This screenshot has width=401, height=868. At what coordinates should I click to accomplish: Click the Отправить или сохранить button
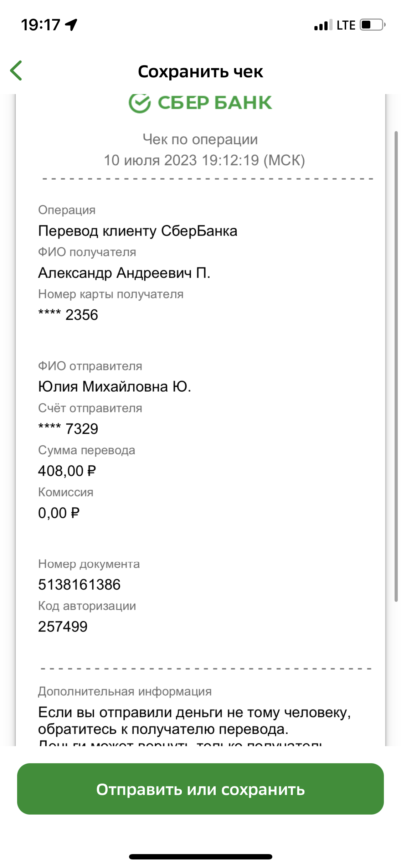pyautogui.click(x=200, y=789)
